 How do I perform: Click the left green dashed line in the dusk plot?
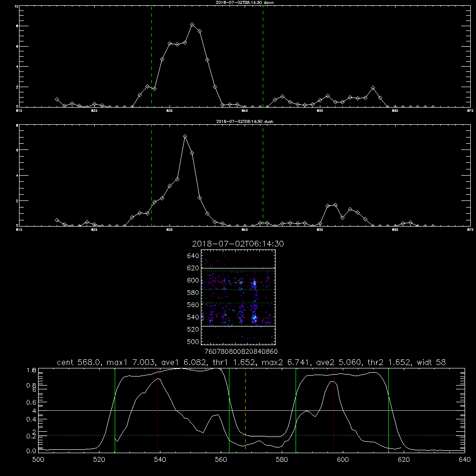click(x=151, y=175)
